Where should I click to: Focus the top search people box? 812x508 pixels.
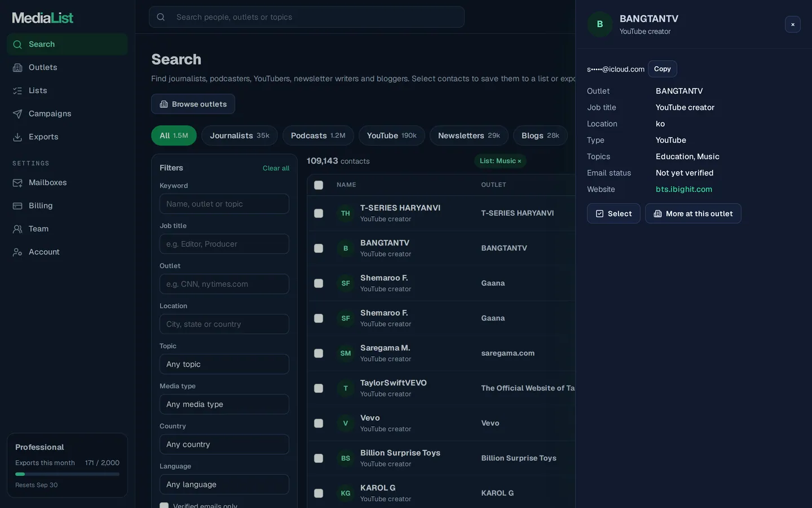(307, 17)
